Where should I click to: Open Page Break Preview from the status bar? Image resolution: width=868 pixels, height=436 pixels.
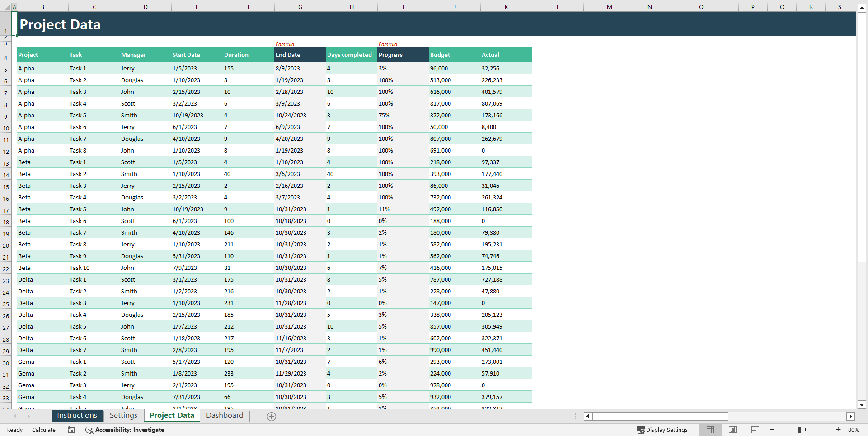[755, 430]
